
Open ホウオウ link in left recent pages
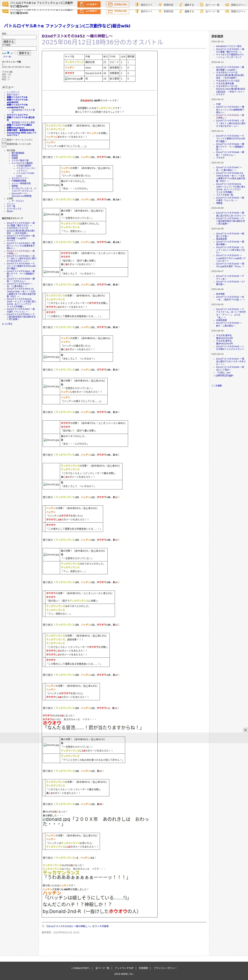click(11, 240)
